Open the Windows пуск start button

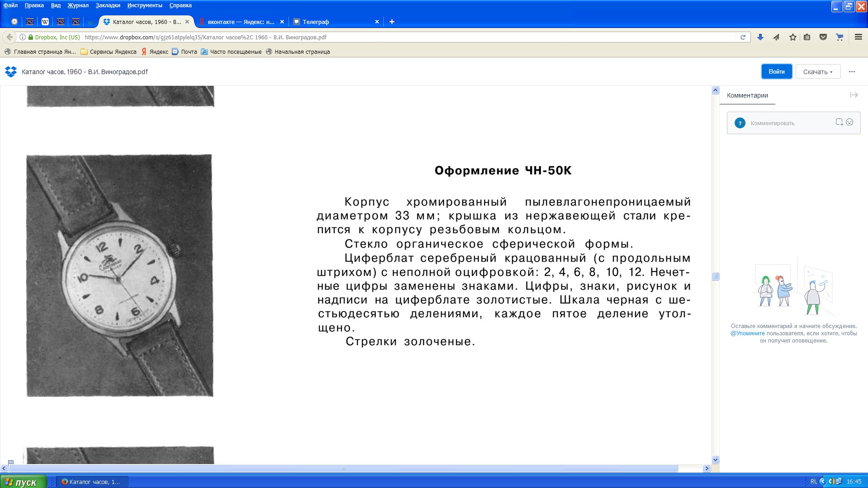coord(23,482)
